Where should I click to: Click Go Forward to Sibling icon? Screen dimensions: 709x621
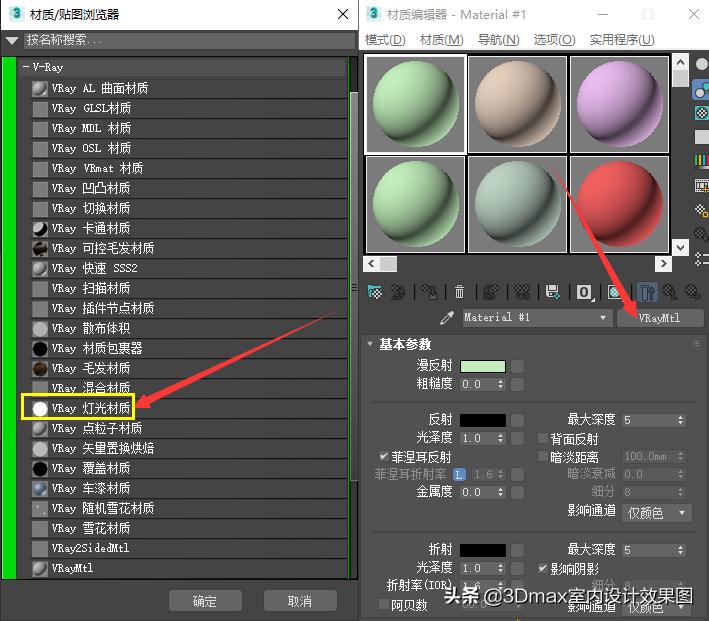tap(693, 292)
